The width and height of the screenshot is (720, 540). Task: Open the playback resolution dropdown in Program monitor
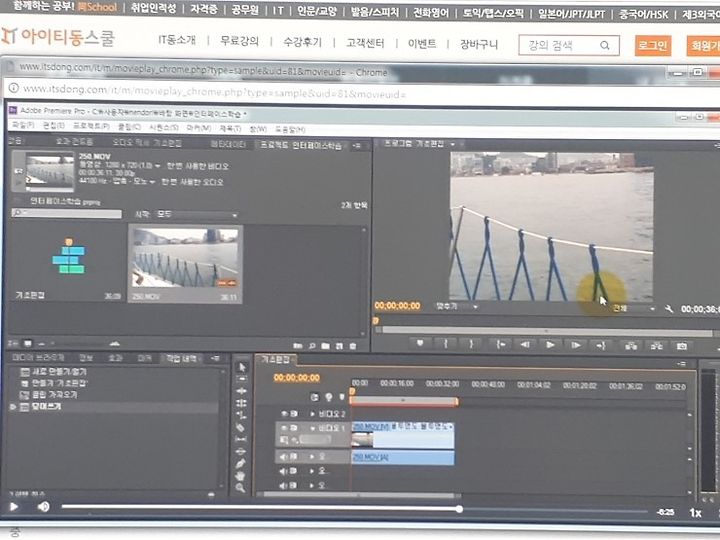633,308
